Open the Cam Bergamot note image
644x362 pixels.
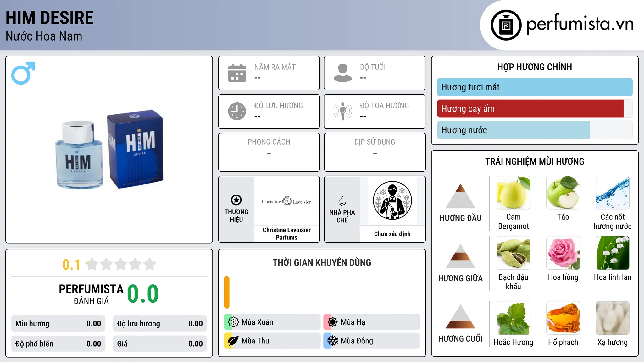pyautogui.click(x=514, y=193)
